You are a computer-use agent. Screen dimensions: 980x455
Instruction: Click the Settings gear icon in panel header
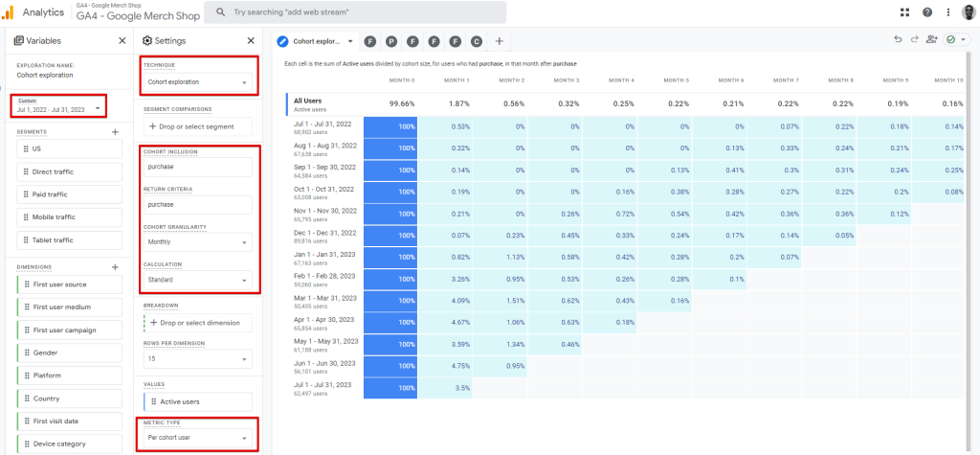pos(146,40)
